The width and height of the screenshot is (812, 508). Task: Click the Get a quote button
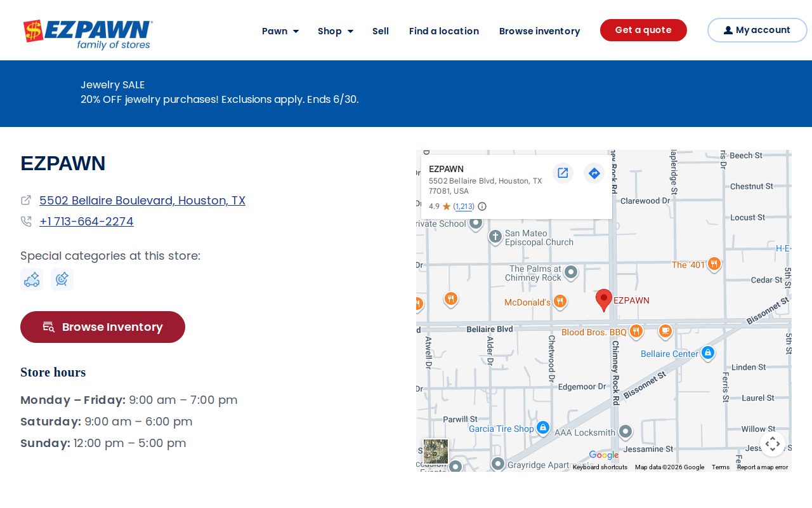pos(643,30)
